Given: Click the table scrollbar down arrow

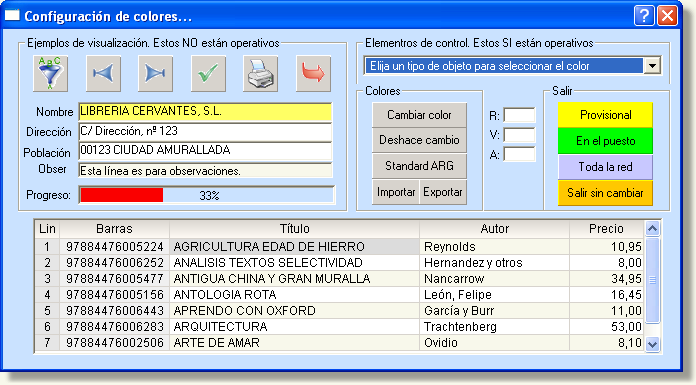Looking at the screenshot, I should pos(652,344).
